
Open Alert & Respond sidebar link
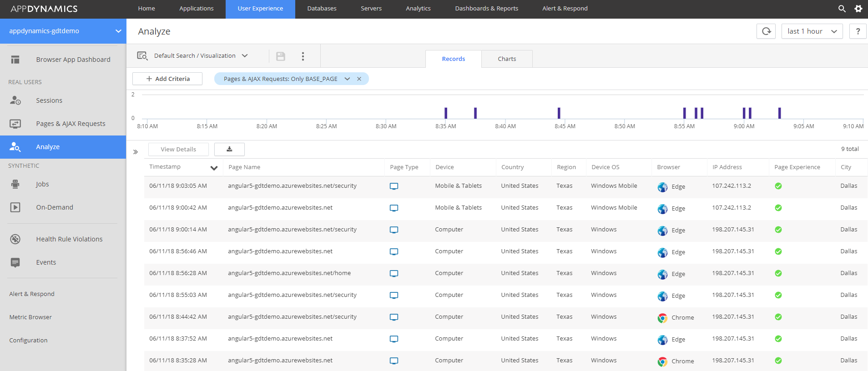(x=32, y=294)
